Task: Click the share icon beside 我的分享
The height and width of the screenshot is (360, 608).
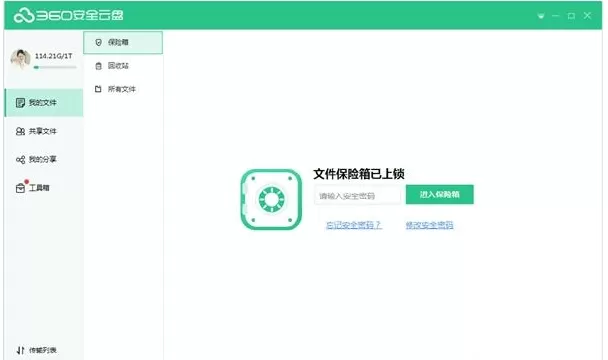Action: point(20,159)
